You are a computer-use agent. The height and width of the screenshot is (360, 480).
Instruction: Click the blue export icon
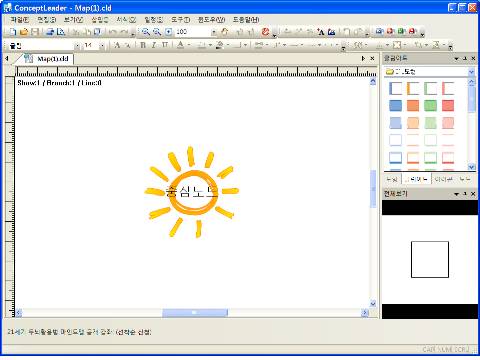click(x=379, y=31)
